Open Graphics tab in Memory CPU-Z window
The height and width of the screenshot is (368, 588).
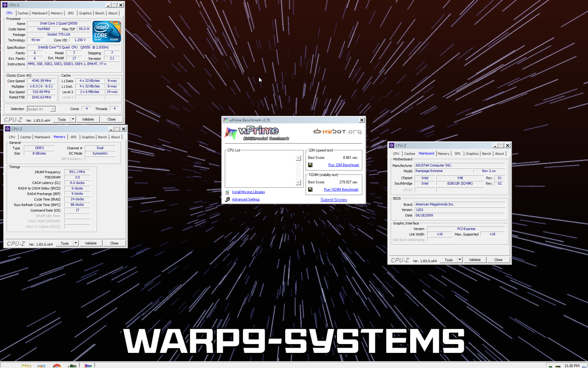[88, 137]
